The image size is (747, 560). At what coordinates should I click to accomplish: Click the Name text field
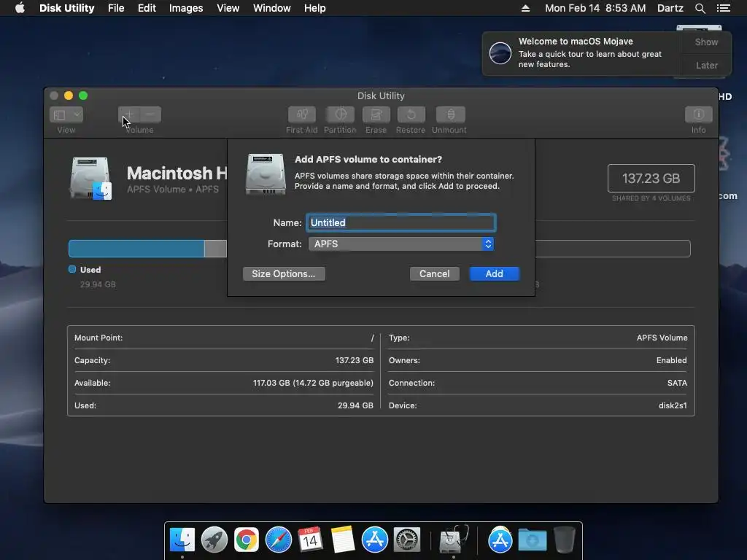401,222
